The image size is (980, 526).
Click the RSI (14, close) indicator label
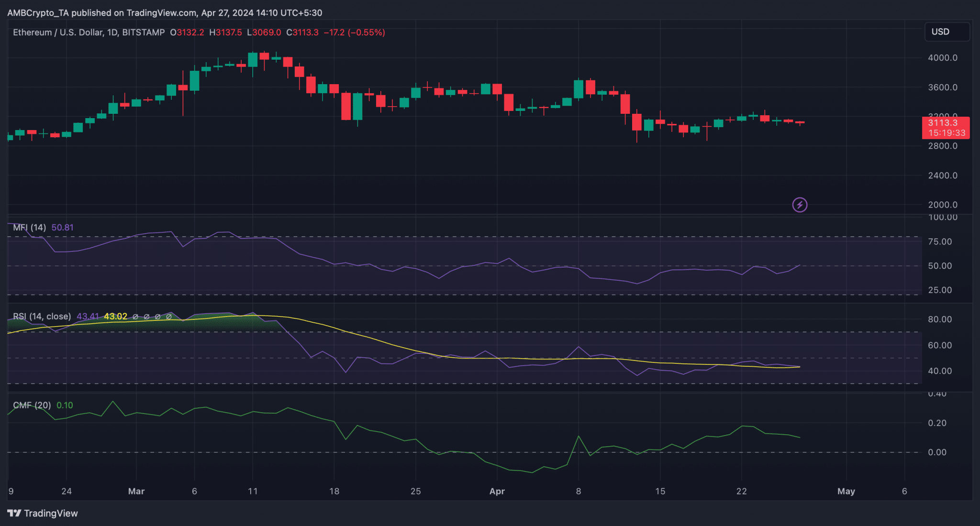click(42, 317)
